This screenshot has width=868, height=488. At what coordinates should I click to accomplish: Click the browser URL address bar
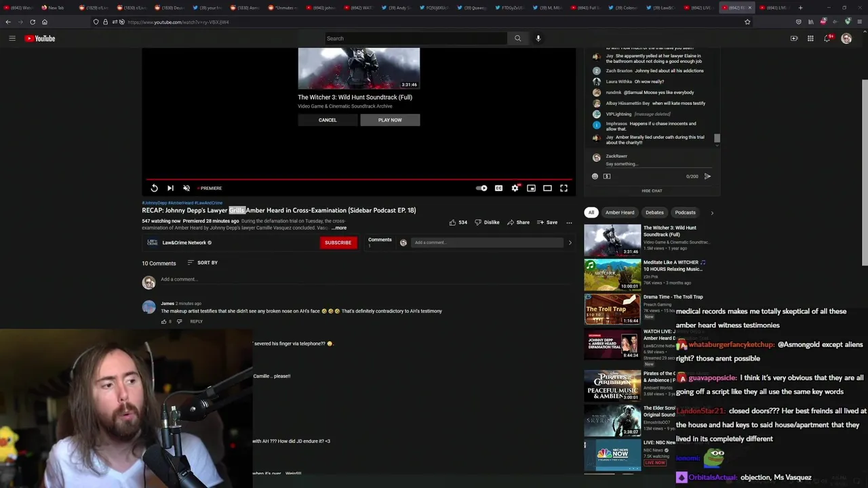(x=420, y=22)
